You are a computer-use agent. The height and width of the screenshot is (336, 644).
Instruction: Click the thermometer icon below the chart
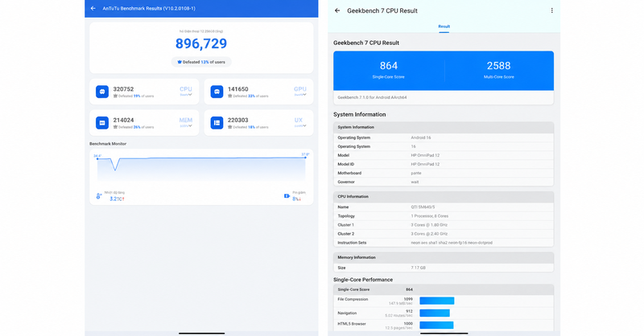(98, 196)
